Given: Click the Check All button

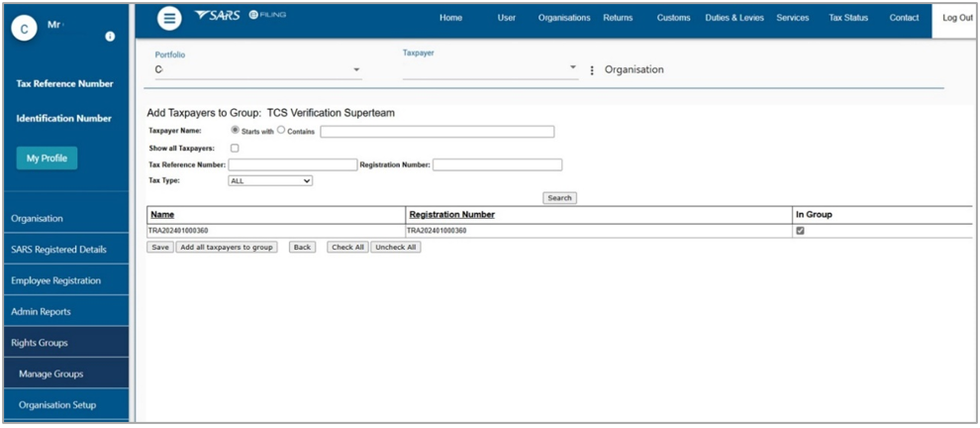Looking at the screenshot, I should [347, 247].
